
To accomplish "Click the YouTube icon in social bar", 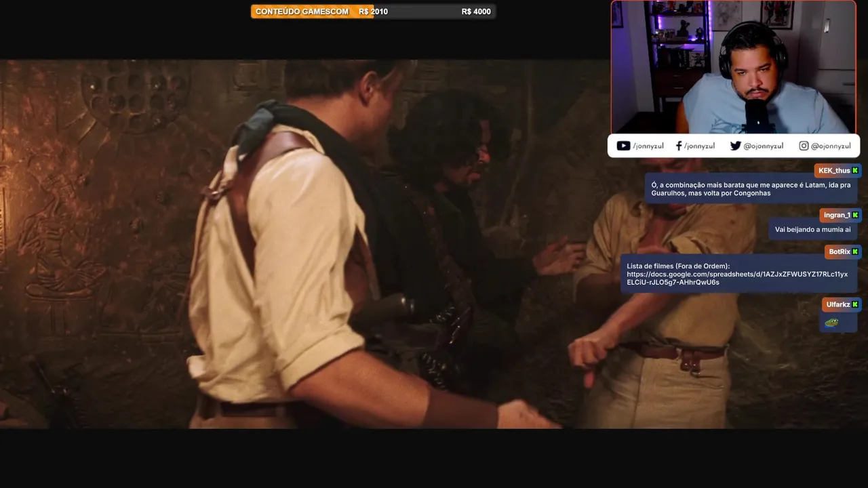I will (x=623, y=146).
